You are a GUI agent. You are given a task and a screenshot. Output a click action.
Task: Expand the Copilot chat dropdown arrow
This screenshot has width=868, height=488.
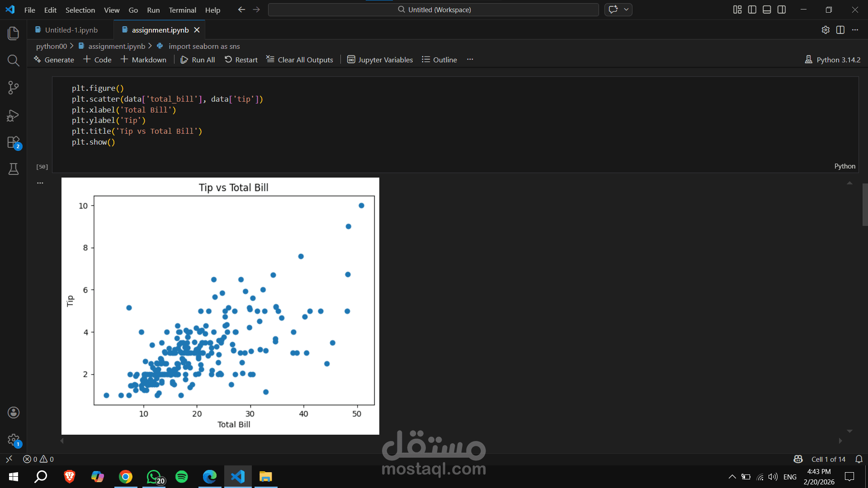[x=626, y=9]
